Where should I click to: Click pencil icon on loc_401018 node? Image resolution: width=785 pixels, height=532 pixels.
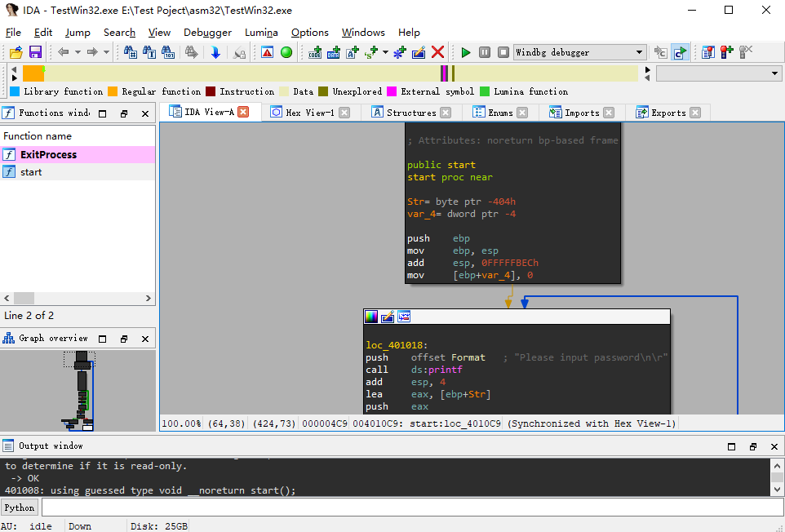click(x=388, y=317)
